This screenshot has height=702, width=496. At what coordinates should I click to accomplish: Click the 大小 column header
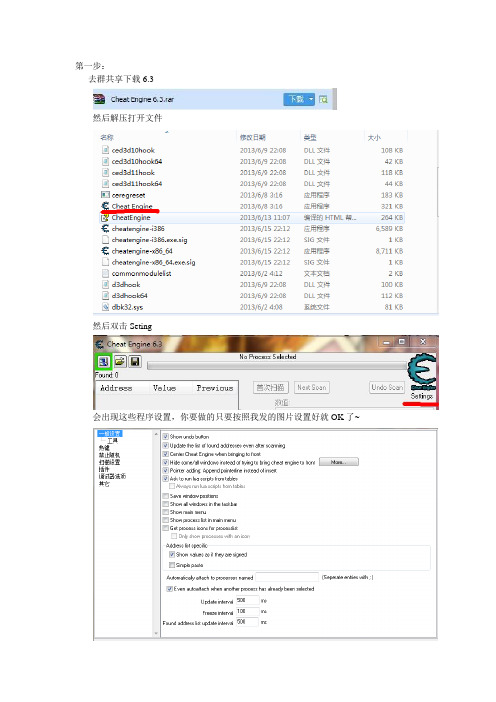(374, 137)
